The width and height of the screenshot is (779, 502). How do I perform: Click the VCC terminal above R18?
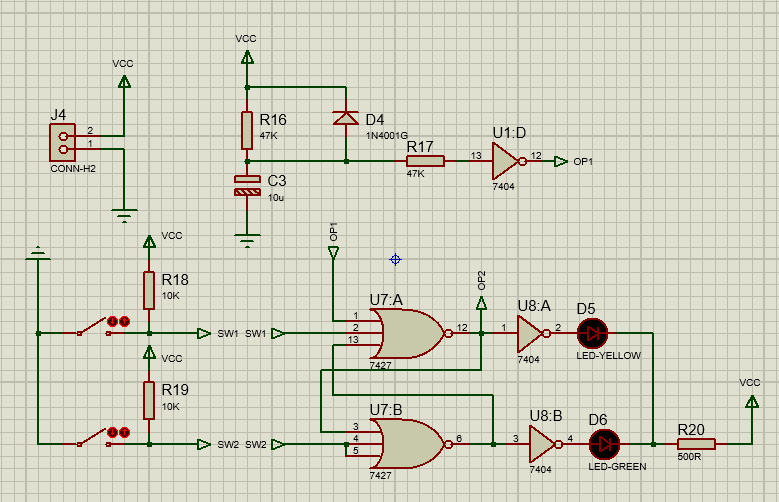point(149,241)
